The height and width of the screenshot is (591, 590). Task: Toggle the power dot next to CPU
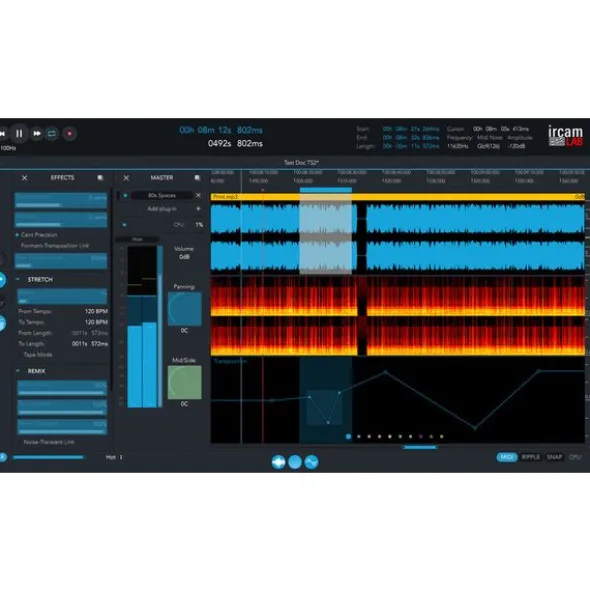(x=124, y=225)
